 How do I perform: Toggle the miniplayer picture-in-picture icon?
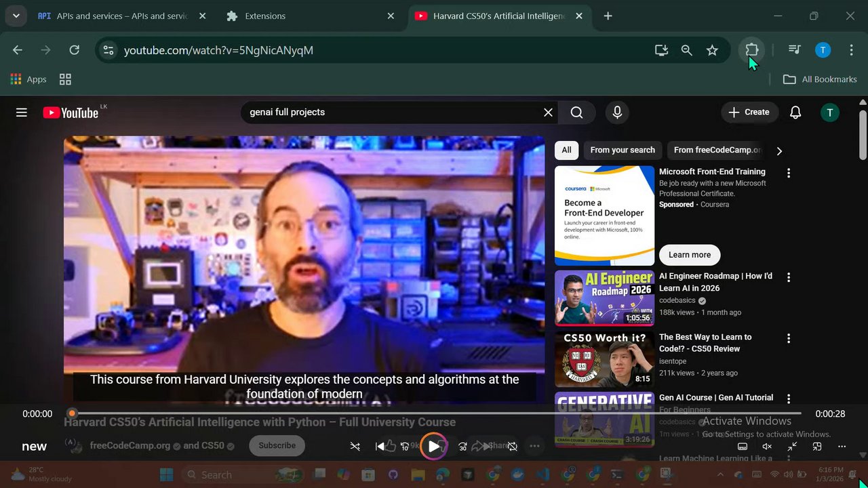click(817, 447)
